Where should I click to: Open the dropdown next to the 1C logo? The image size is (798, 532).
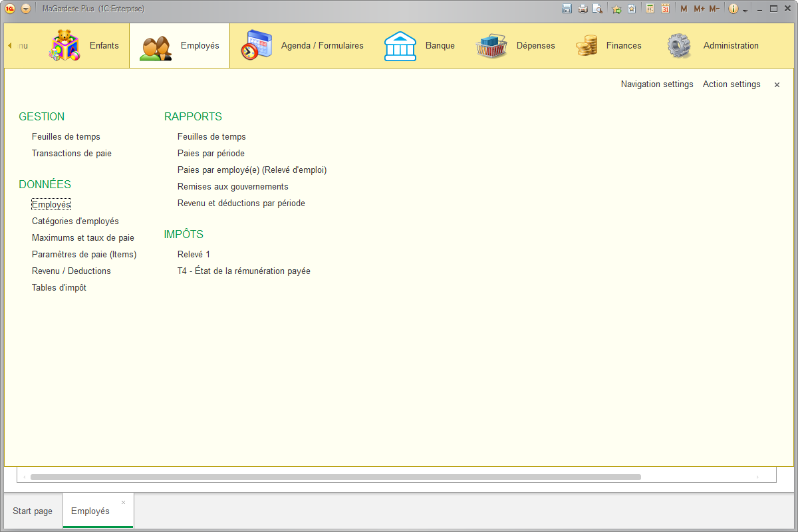[x=25, y=9]
